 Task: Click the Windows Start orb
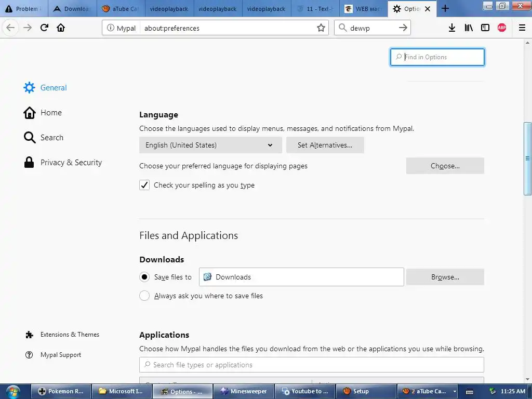point(12,392)
